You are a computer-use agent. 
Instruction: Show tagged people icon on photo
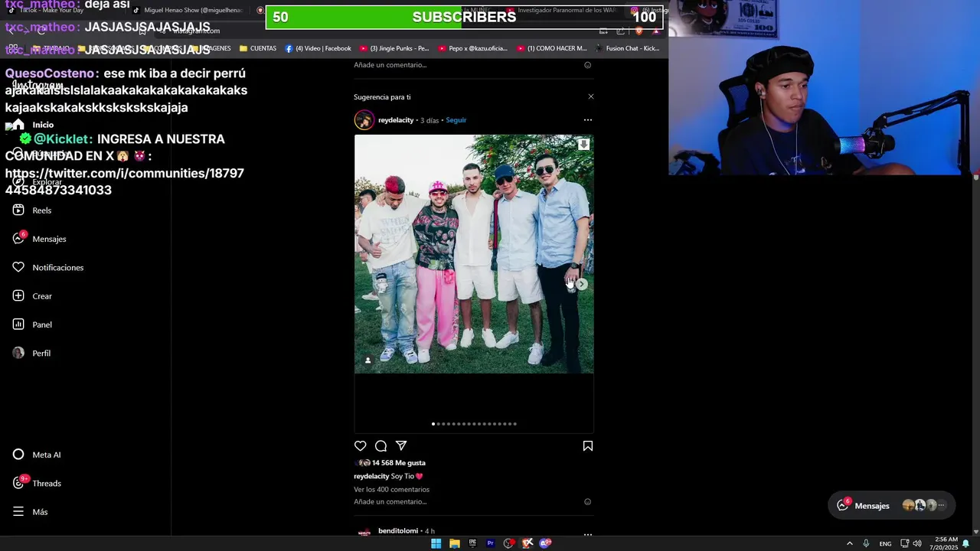(x=367, y=360)
